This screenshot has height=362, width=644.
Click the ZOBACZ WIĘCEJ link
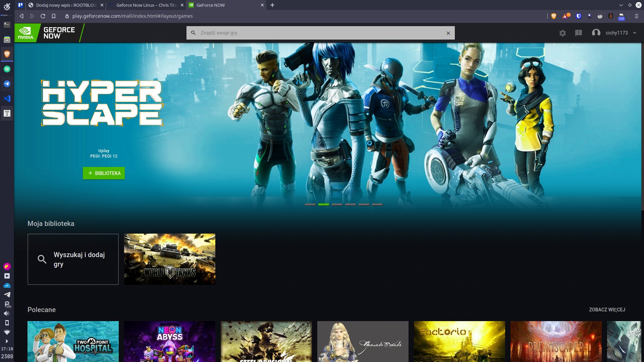[x=607, y=310]
